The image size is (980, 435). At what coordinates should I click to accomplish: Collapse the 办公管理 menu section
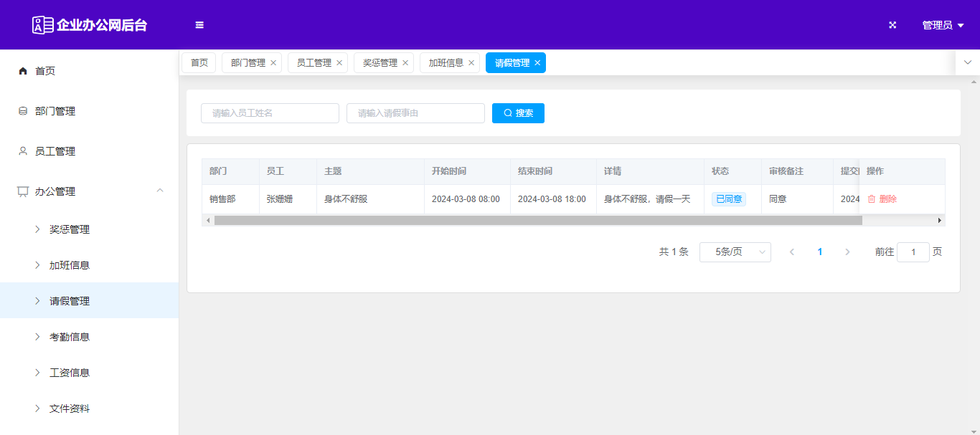[x=160, y=191]
